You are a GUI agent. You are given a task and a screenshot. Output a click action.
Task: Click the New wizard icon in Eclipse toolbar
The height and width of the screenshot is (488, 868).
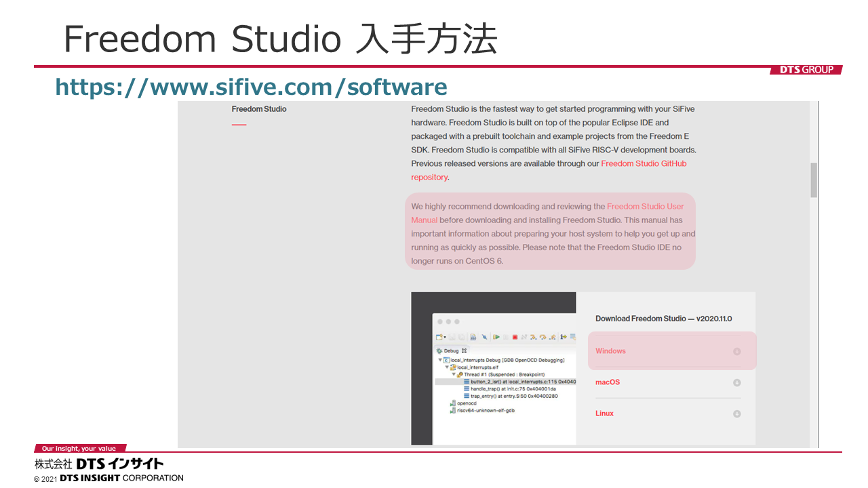coord(439,337)
